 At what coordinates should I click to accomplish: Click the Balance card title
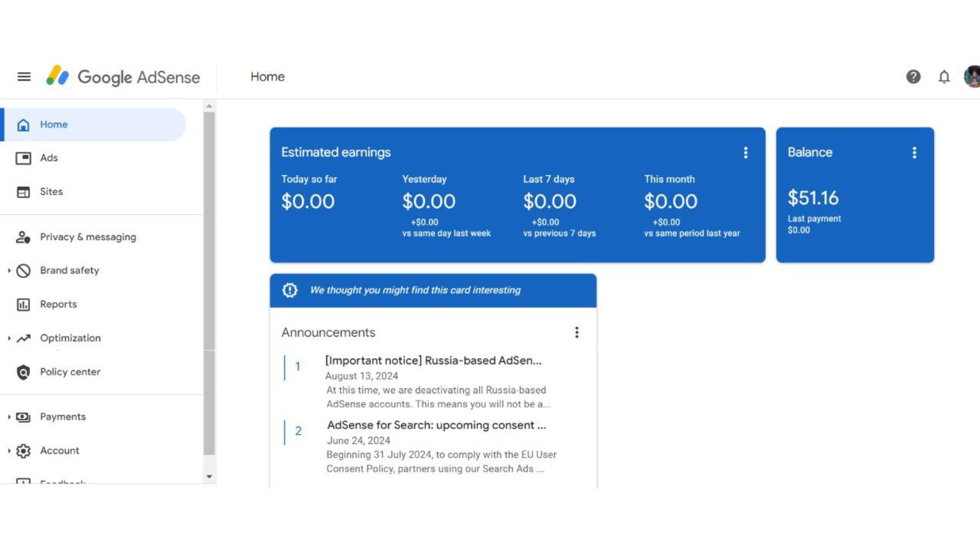pyautogui.click(x=810, y=153)
